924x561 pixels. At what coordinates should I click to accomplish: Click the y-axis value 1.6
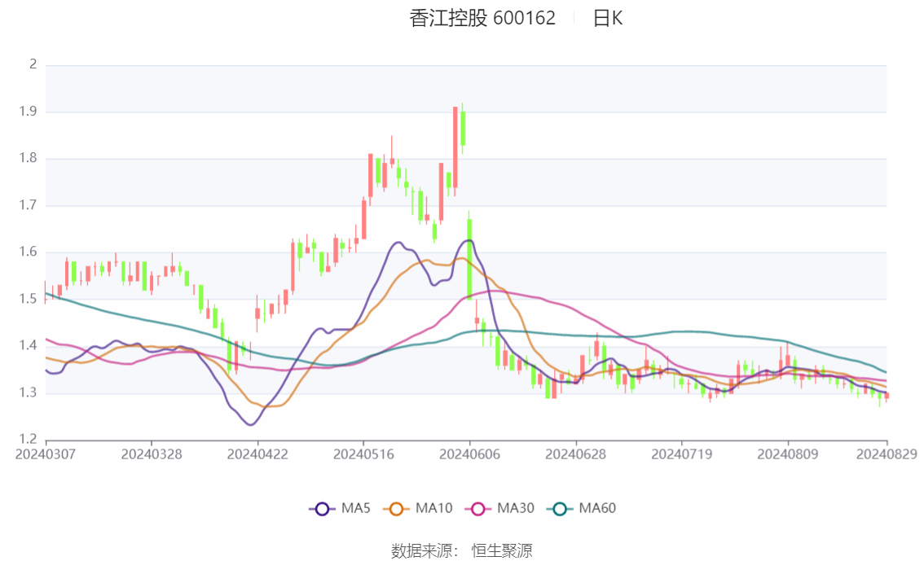(x=28, y=252)
